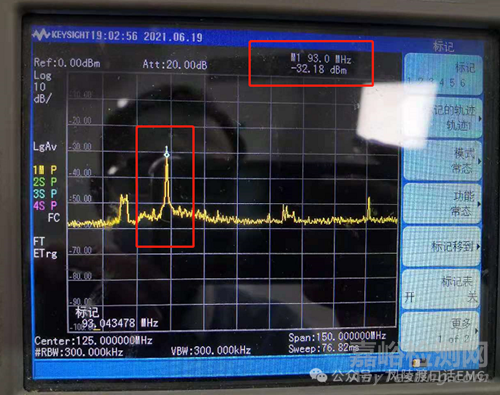Open the 标记移到 marker-to submenu
The width and height of the screenshot is (500, 395).
[442, 247]
